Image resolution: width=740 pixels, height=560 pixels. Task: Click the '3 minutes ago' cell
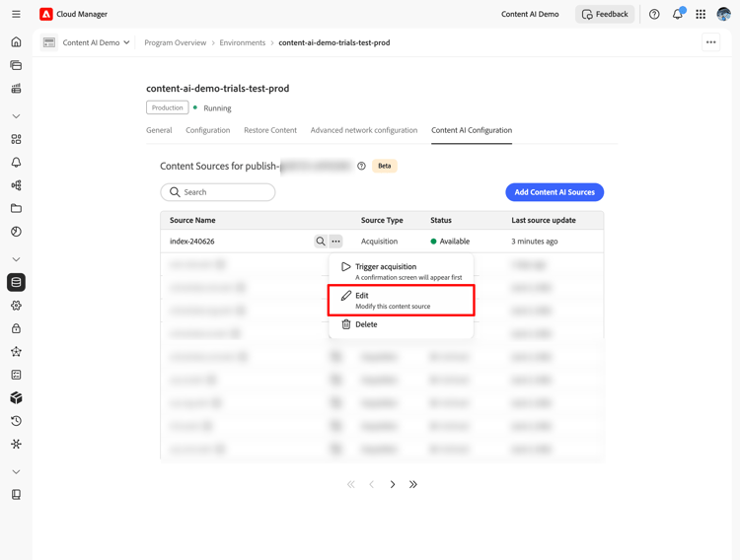pos(534,242)
